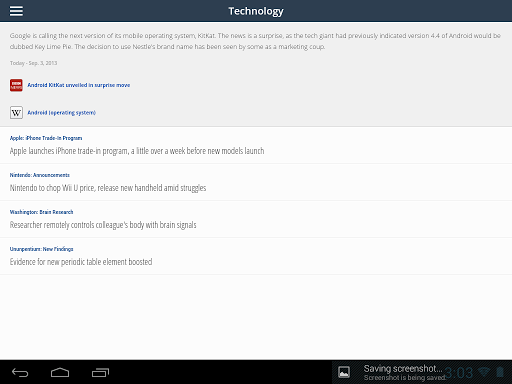This screenshot has width=512, height=384.
Task: Open Android KitKat unveiled in surprise move link
Action: tap(79, 85)
